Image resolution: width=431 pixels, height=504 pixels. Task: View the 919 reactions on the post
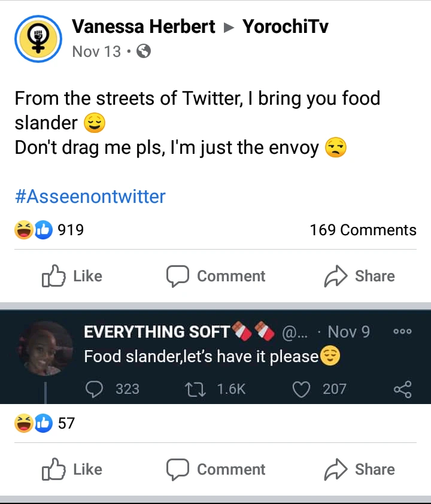click(x=49, y=230)
